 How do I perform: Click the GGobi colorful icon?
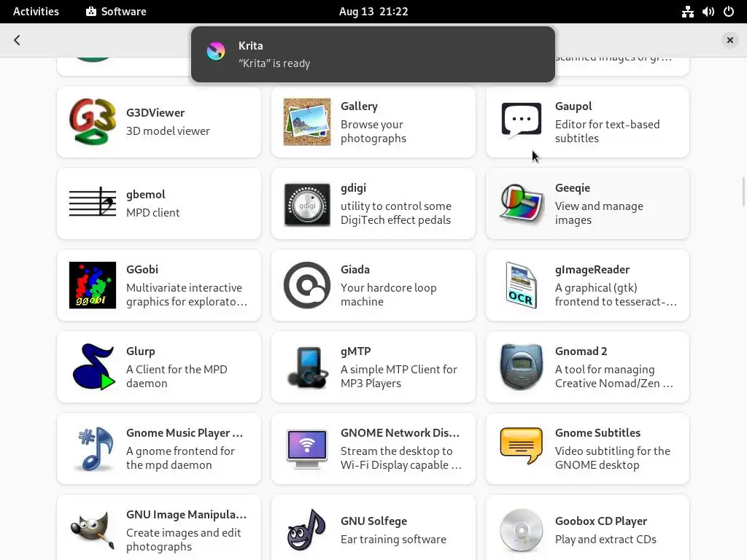tap(93, 285)
